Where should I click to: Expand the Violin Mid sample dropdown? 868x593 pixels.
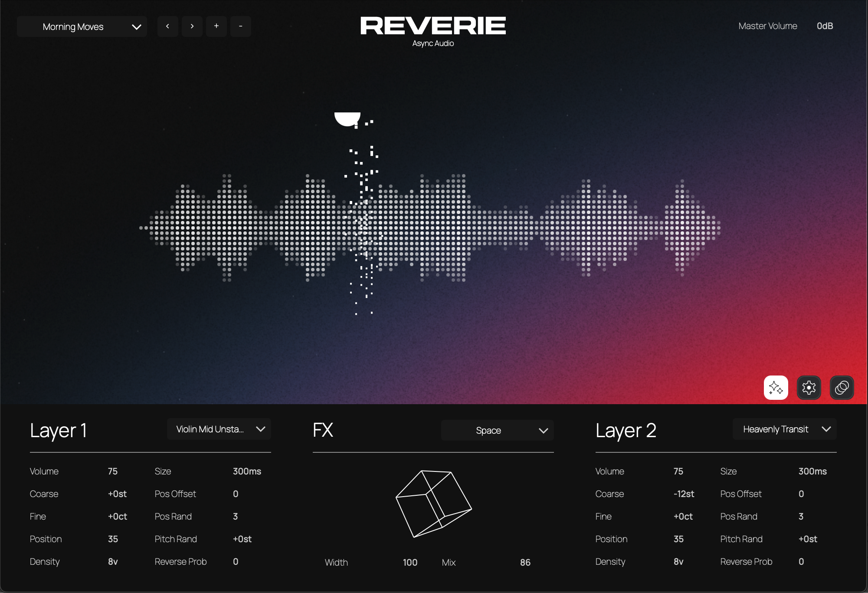(219, 429)
